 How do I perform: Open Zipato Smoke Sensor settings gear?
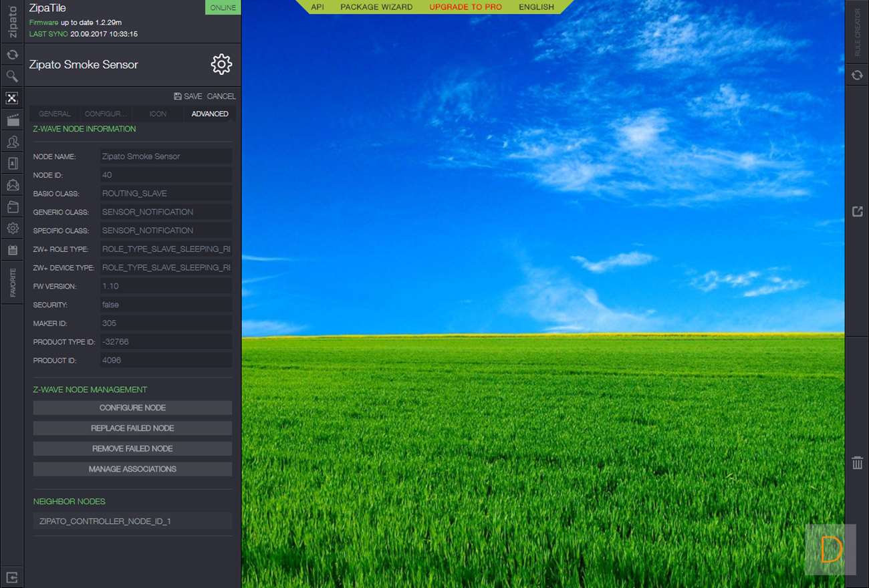(221, 64)
